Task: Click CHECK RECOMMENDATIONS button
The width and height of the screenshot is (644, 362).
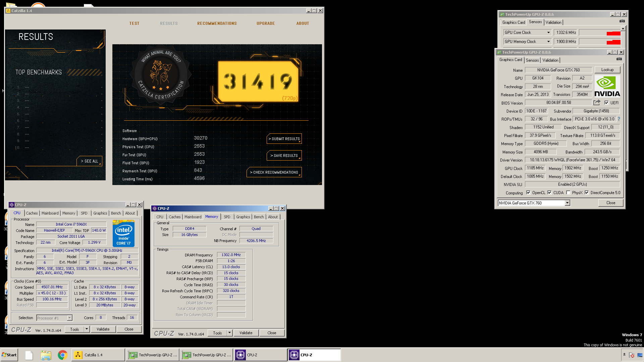Action: 274,172
